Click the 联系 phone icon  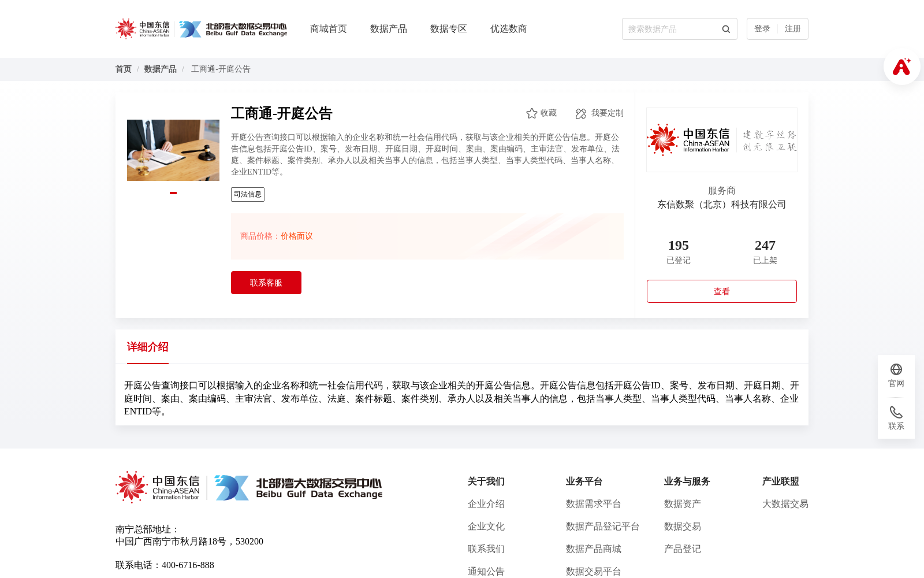896,412
